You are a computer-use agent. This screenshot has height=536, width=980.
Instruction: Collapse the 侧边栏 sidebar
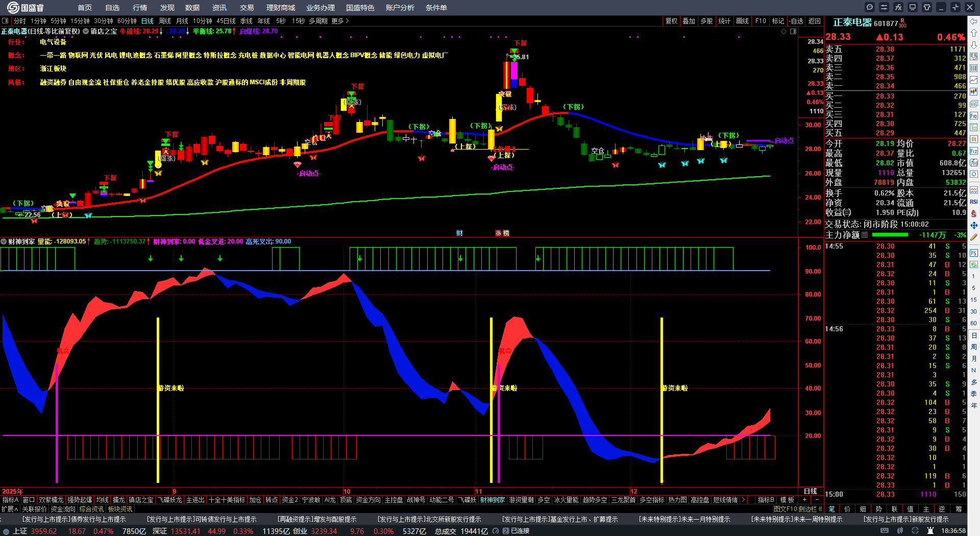pyautogui.click(x=811, y=509)
